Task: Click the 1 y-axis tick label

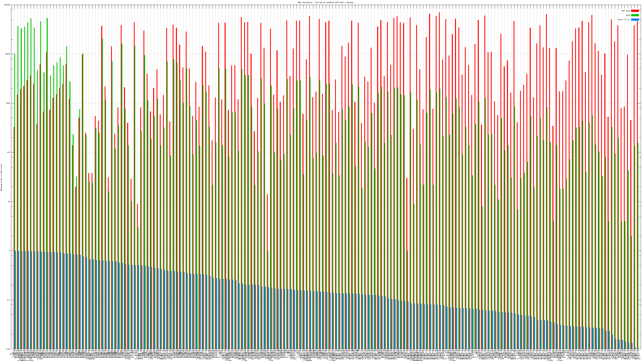Action: [10, 251]
